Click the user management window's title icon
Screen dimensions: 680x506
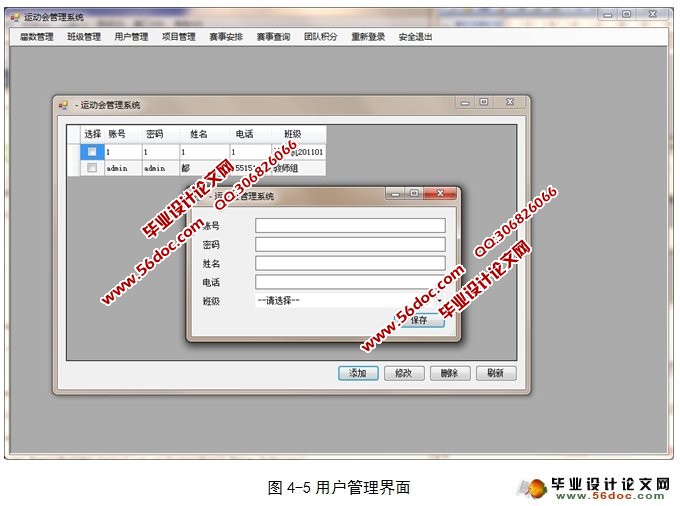63,105
